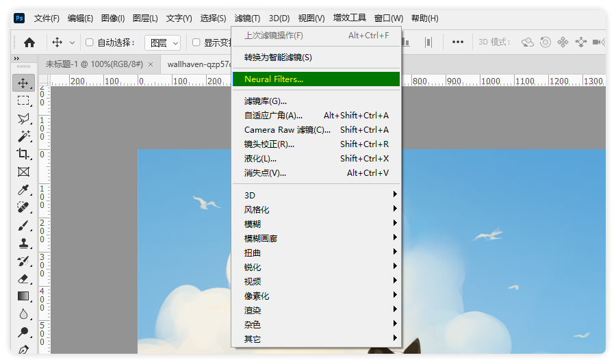Image resolution: width=616 pixels, height=364 pixels.
Task: Expand the 渲染 submenu
Action: (316, 310)
